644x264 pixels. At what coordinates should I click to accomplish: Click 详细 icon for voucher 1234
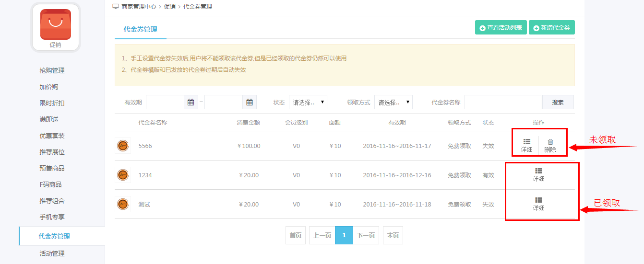pyautogui.click(x=538, y=171)
